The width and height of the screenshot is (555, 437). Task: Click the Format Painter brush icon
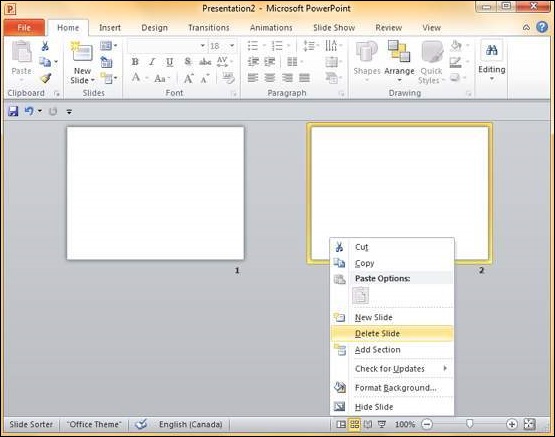46,78
